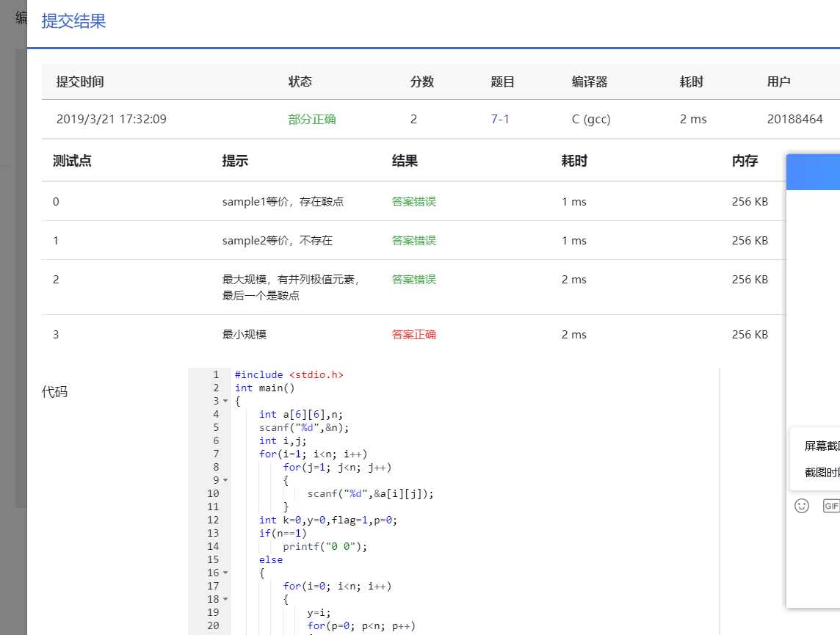Click code line int k=0,y=0,flag=1,p=0;
This screenshot has width=840, height=635.
point(328,520)
